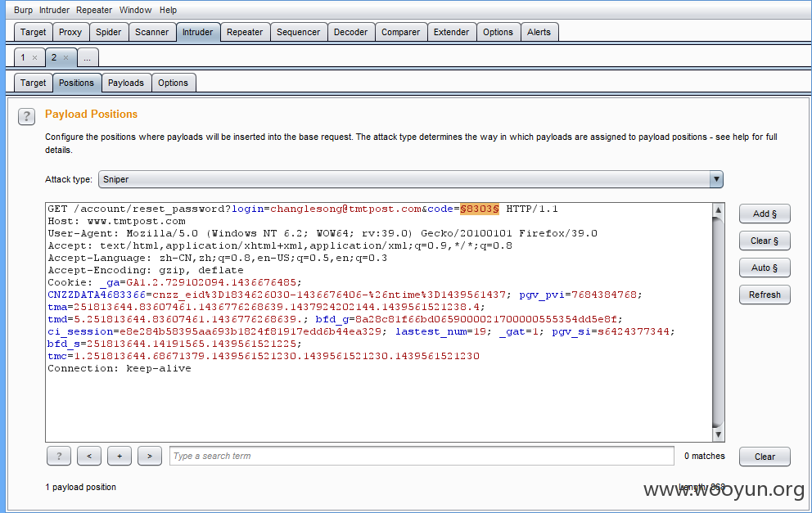The image size is (812, 513).
Task: Close Intruder attack tab 2
Action: click(x=65, y=57)
